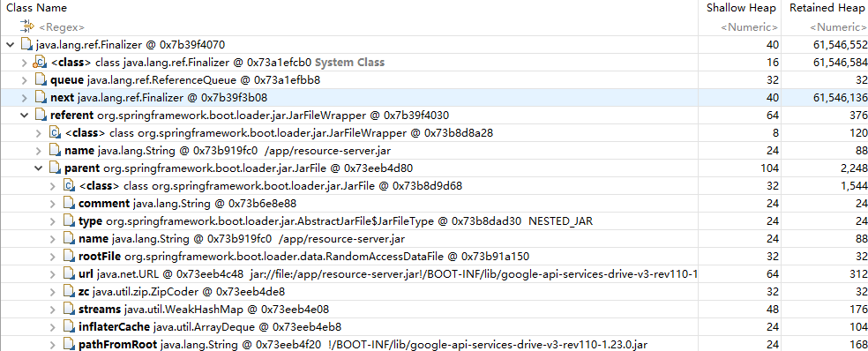This screenshot has height=351, width=868.
Task: Click the retained heap value 168
Action: click(858, 344)
